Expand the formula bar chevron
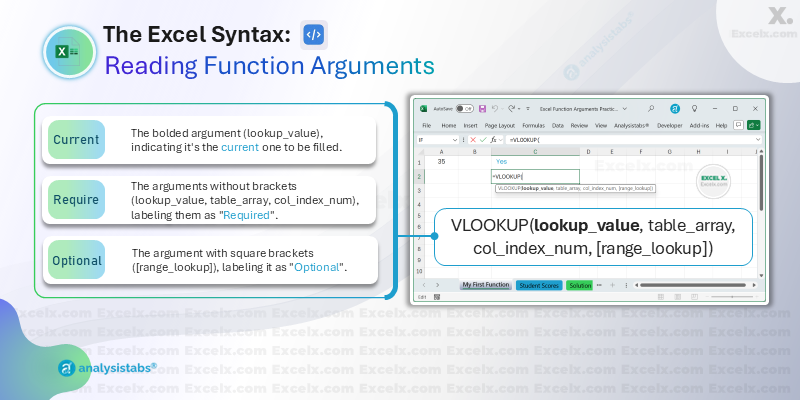The height and width of the screenshot is (400, 800). coord(758,139)
